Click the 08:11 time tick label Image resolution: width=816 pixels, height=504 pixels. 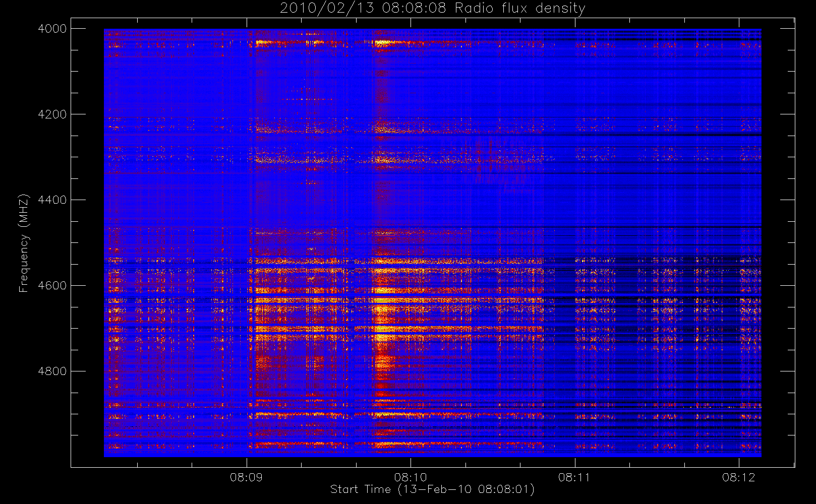(574, 477)
